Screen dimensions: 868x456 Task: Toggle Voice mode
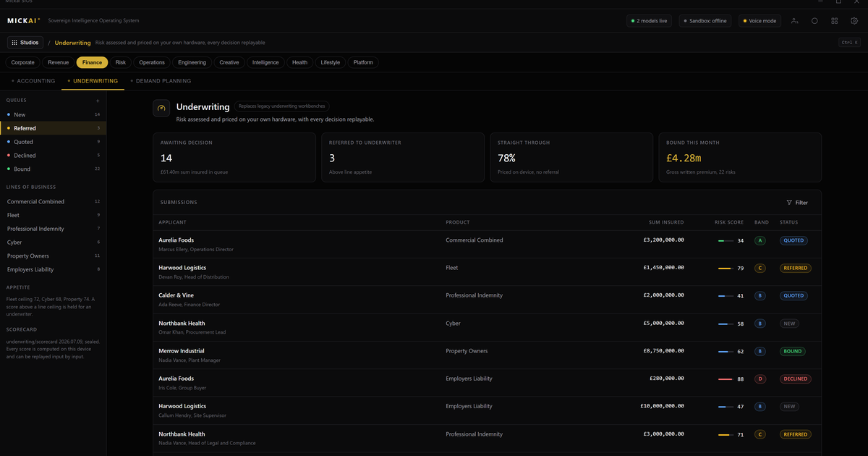(759, 21)
